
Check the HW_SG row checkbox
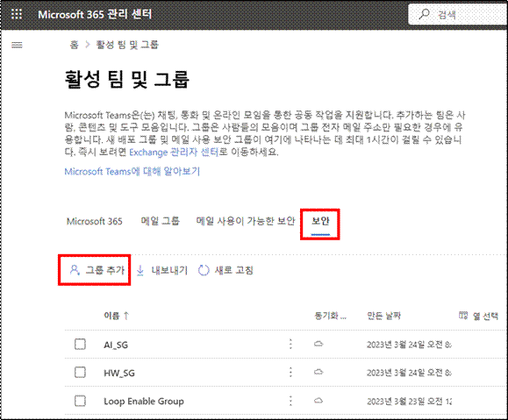[x=80, y=373]
